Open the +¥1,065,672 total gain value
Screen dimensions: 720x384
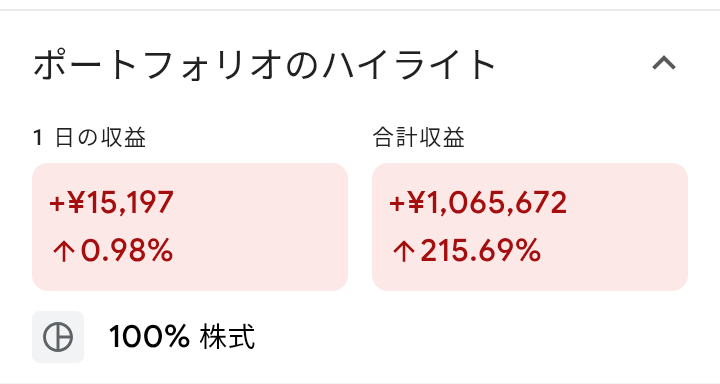tap(478, 203)
